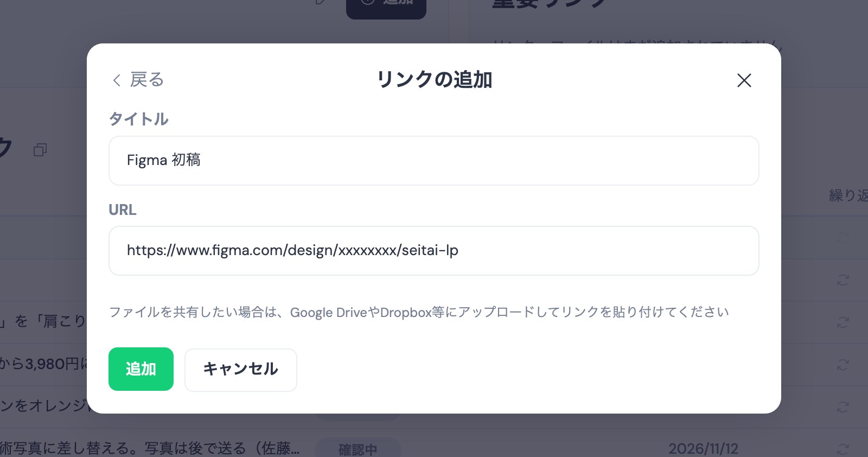
Task: Focus the タイトル field containing Figma 初稿
Action: click(433, 161)
